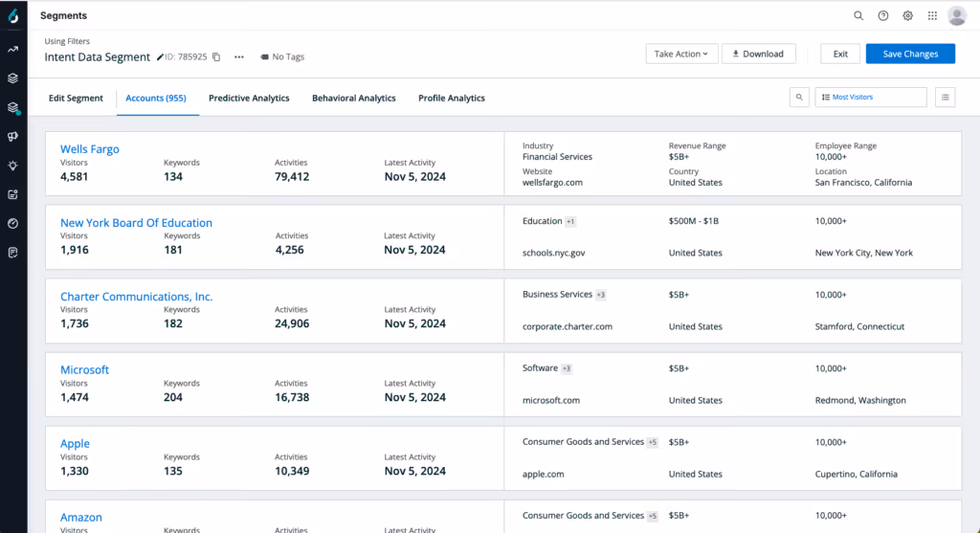980x533 pixels.
Task: Click the 6sense logo in the sidebar
Action: (x=13, y=15)
